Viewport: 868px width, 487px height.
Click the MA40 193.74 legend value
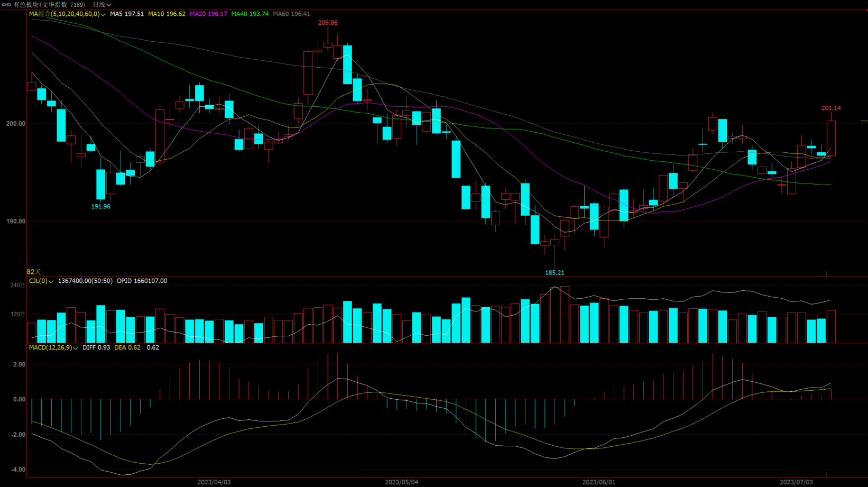click(250, 14)
